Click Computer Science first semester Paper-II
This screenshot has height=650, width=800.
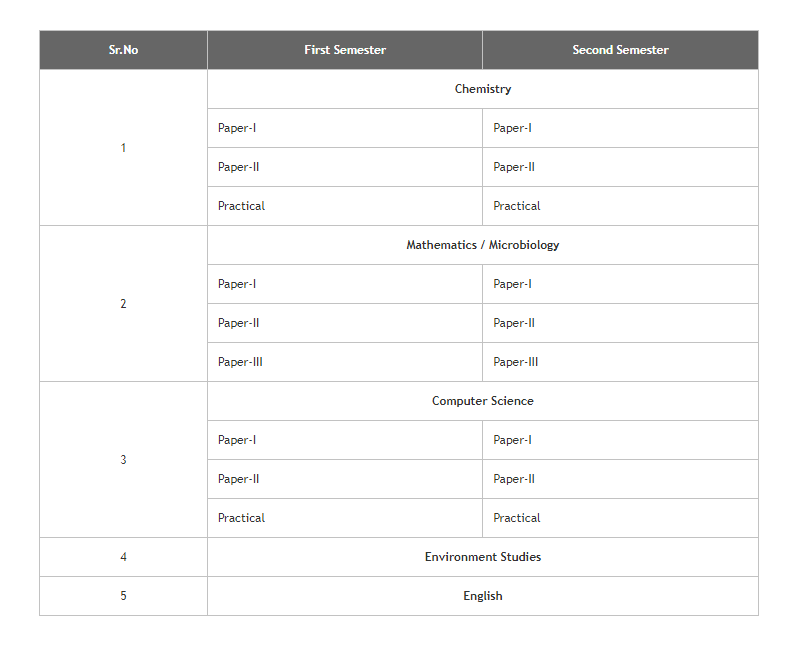pos(239,479)
